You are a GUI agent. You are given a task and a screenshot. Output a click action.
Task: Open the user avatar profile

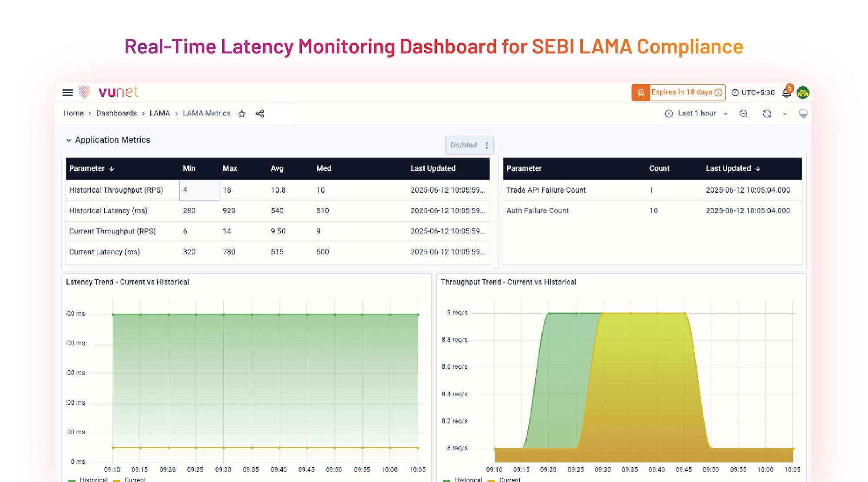click(x=803, y=92)
